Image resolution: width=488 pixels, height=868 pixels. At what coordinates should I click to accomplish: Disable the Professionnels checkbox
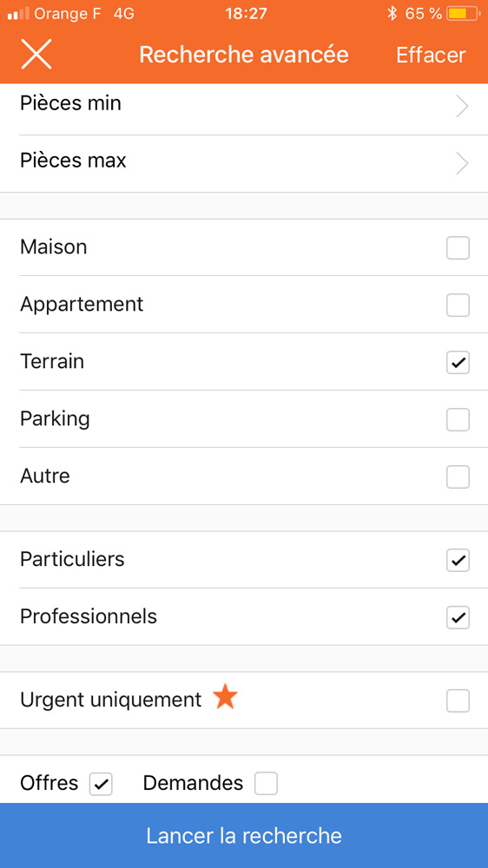[458, 618]
